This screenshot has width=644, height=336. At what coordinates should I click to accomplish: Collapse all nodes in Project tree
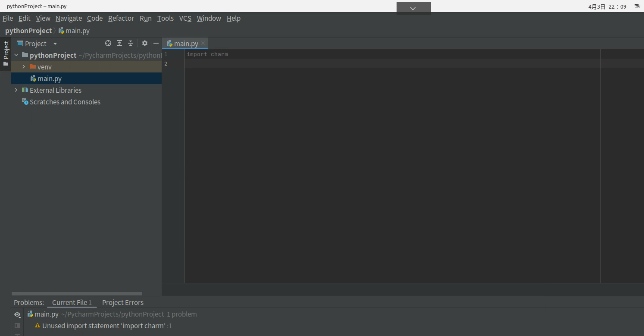tap(130, 43)
